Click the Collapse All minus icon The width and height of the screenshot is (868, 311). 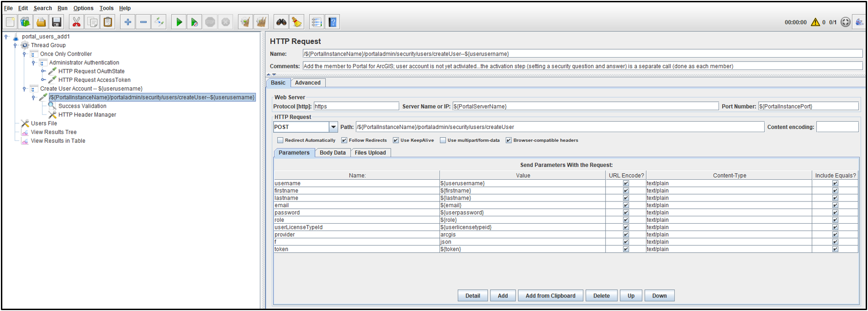(x=144, y=22)
